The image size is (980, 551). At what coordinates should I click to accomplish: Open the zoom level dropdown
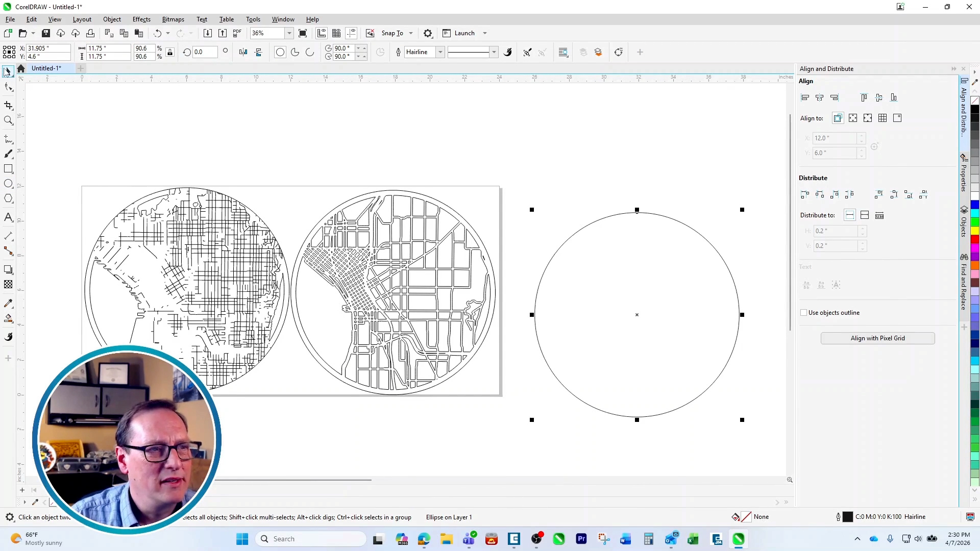click(x=289, y=33)
